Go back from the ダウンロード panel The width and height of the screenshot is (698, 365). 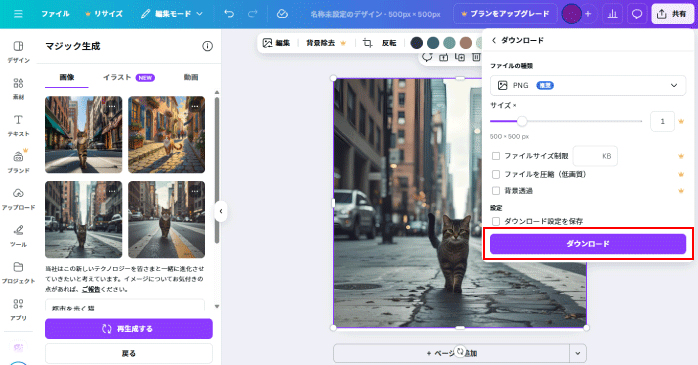click(494, 41)
